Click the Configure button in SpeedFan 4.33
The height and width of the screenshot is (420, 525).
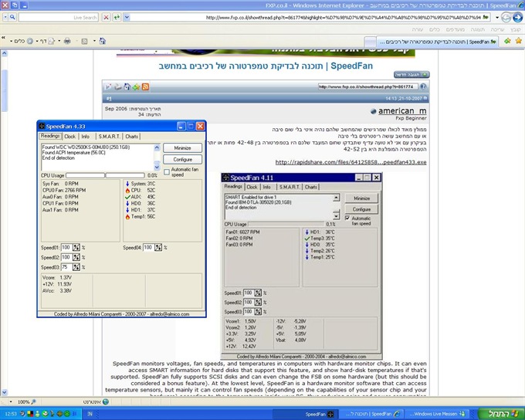pyautogui.click(x=182, y=159)
